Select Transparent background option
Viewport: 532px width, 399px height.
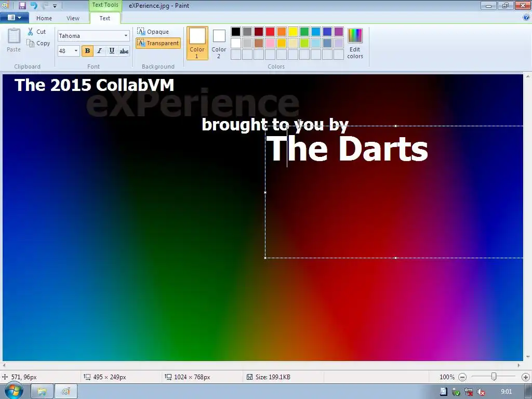tap(158, 43)
